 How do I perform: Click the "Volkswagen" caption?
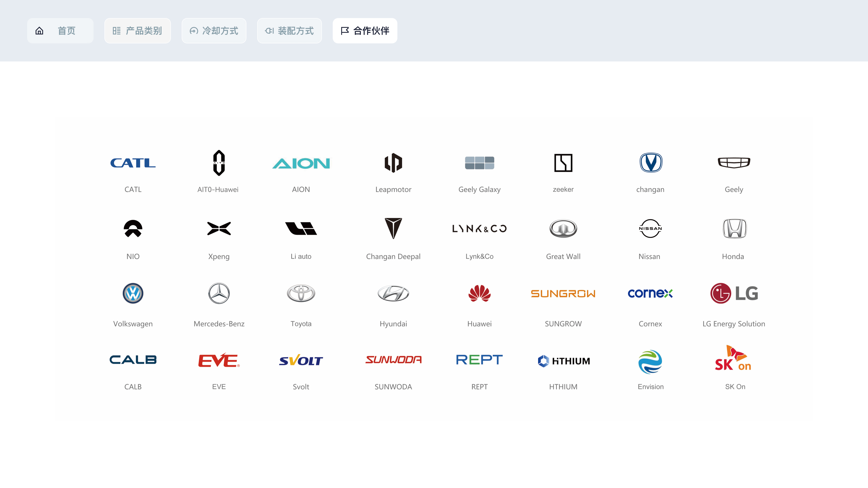[x=133, y=324]
